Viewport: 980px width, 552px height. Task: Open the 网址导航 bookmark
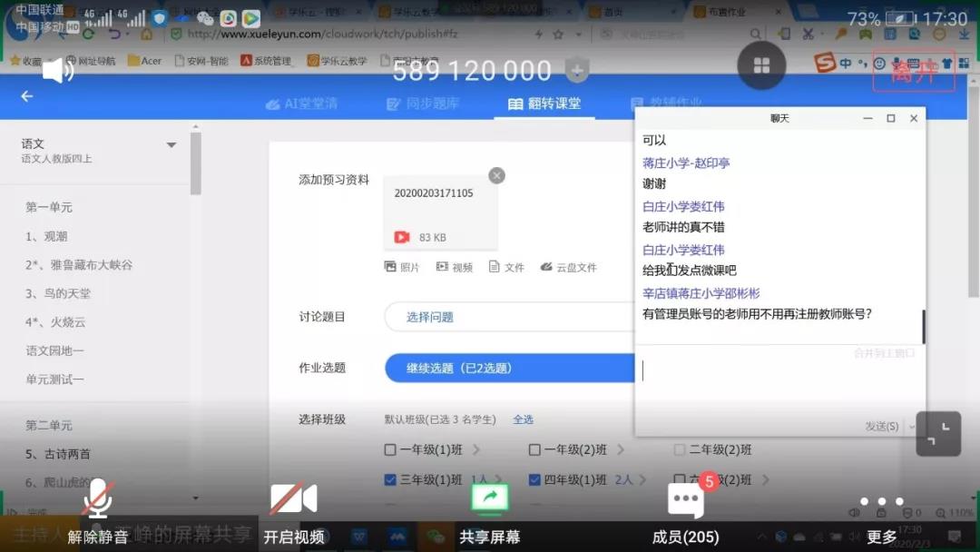[91, 61]
